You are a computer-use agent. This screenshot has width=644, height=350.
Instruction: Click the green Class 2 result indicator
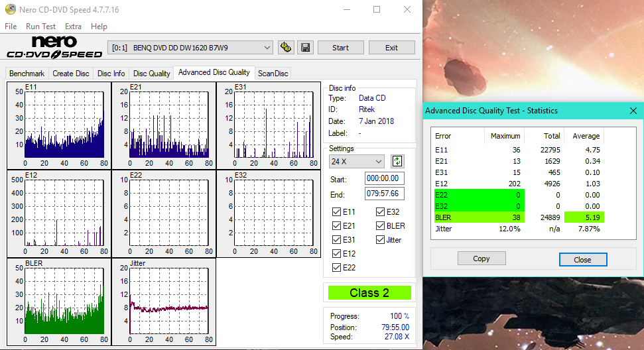pos(369,293)
